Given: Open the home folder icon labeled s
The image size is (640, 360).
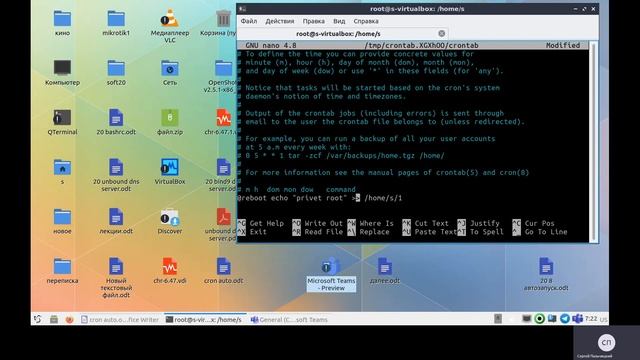Looking at the screenshot, I should point(62,167).
